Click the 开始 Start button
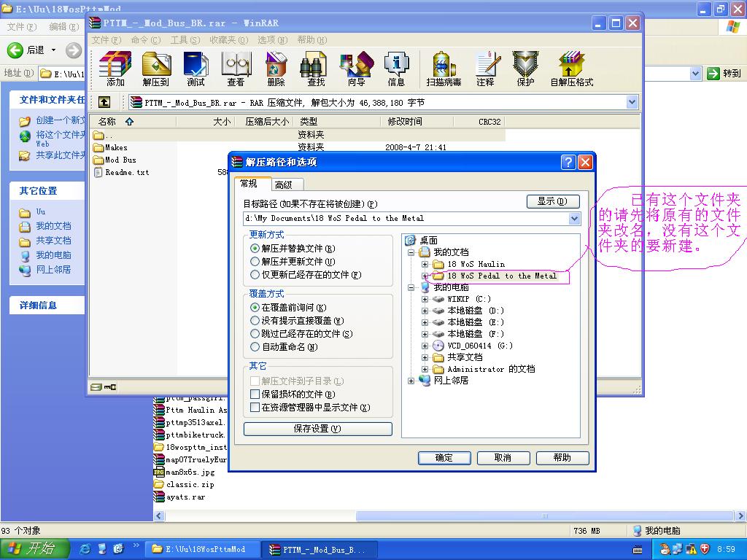The height and width of the screenshot is (560, 747). [35, 548]
